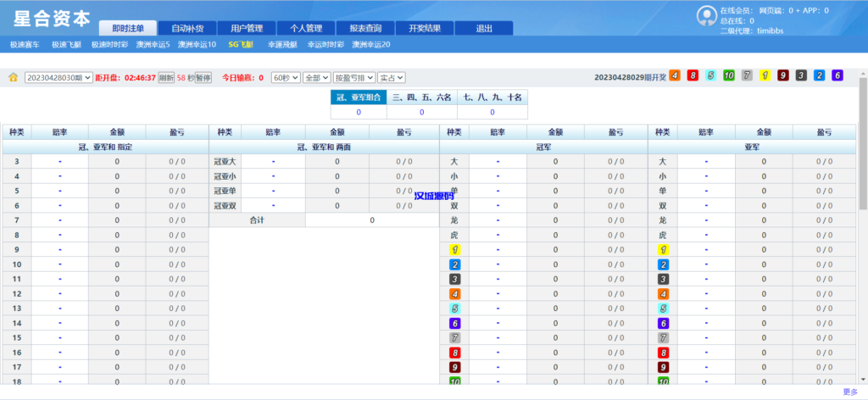Select yellow number 1 in 冠军 column
This screenshot has height=400, width=868.
pyautogui.click(x=454, y=250)
